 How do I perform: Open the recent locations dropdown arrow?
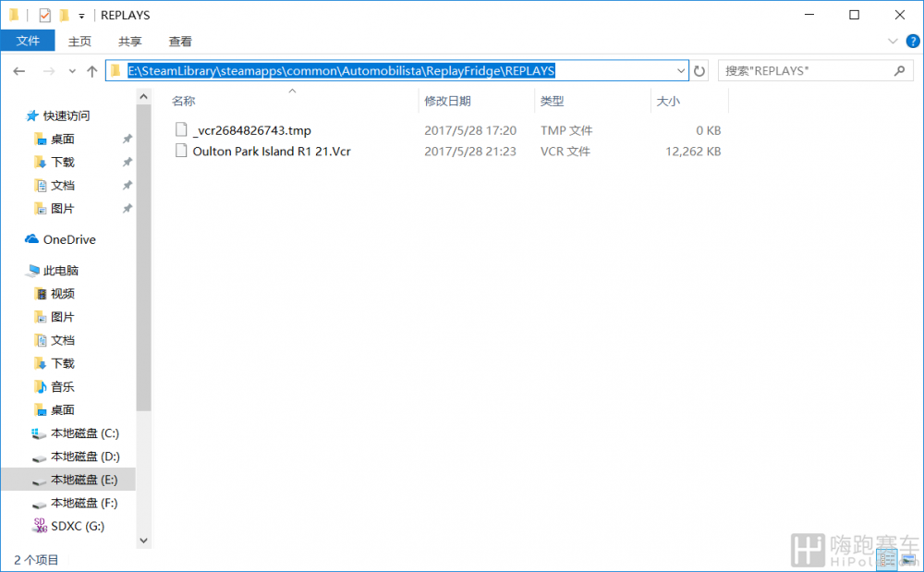tap(72, 71)
